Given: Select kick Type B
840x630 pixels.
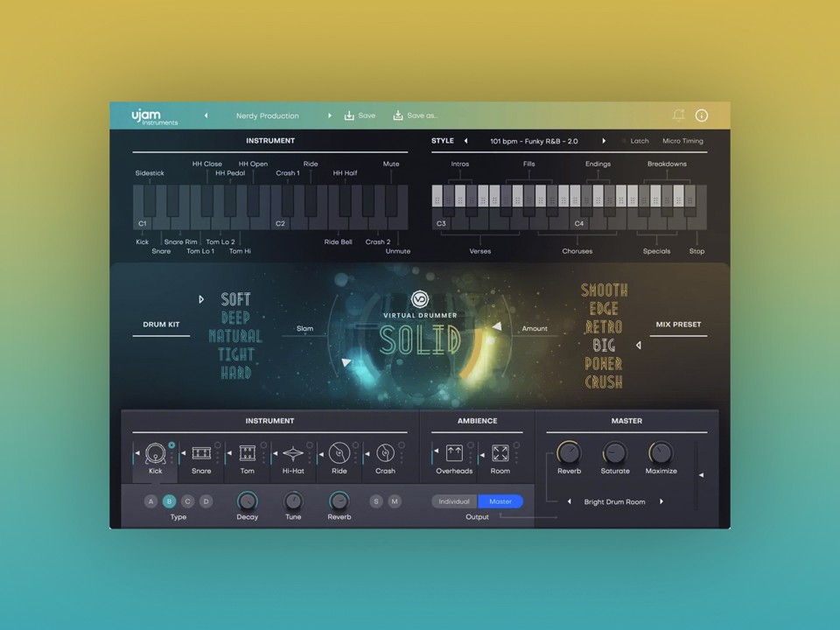Looking at the screenshot, I should [x=169, y=501].
